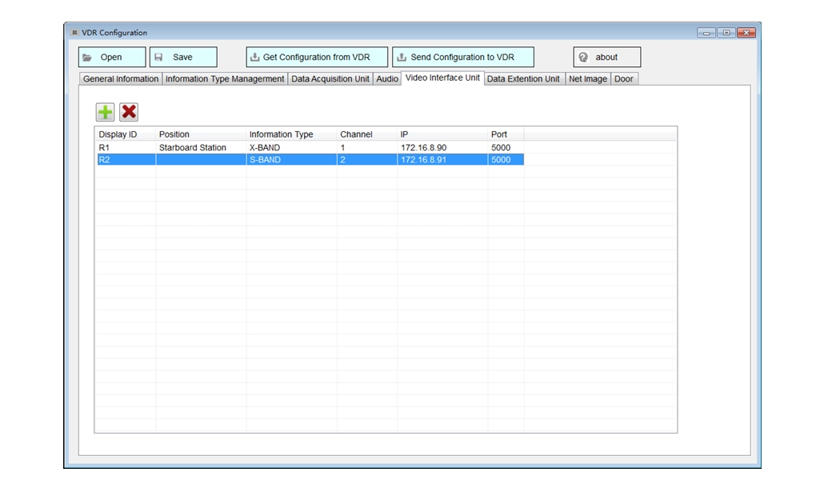
Task: Select the Audio tab
Action: (387, 79)
